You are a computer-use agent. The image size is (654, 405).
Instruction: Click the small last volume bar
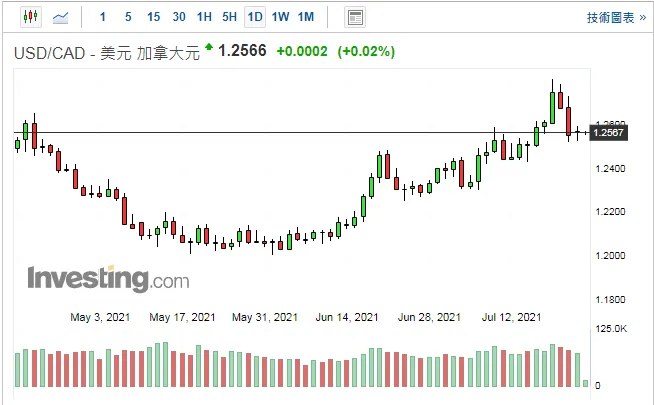pyautogui.click(x=586, y=383)
